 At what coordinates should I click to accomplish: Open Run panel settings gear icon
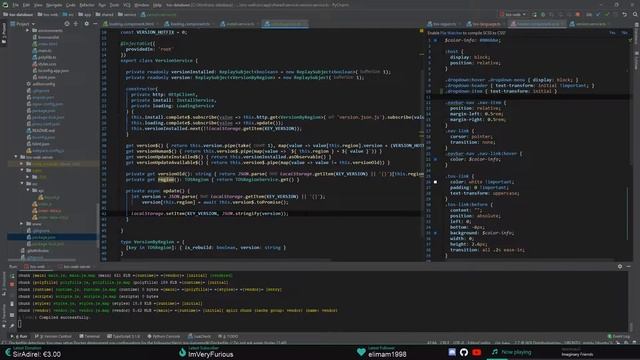pos(620,267)
